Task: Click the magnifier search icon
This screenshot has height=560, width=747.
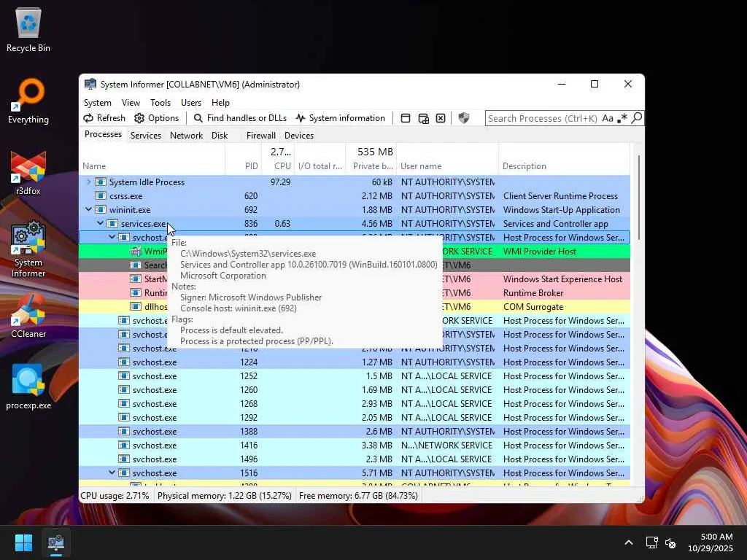Action: pos(636,118)
